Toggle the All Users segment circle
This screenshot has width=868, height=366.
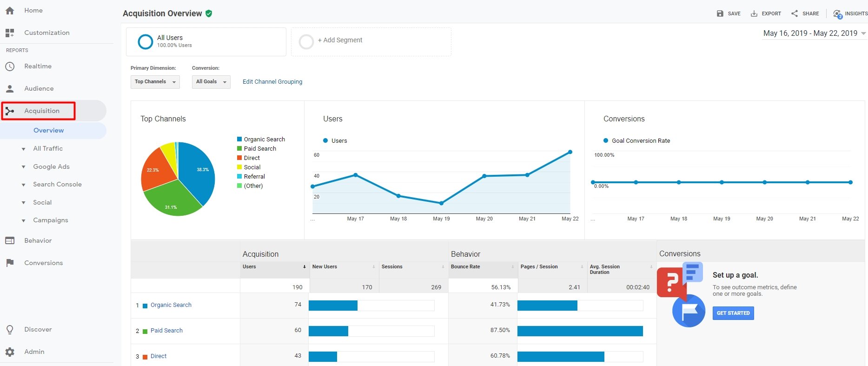[146, 42]
